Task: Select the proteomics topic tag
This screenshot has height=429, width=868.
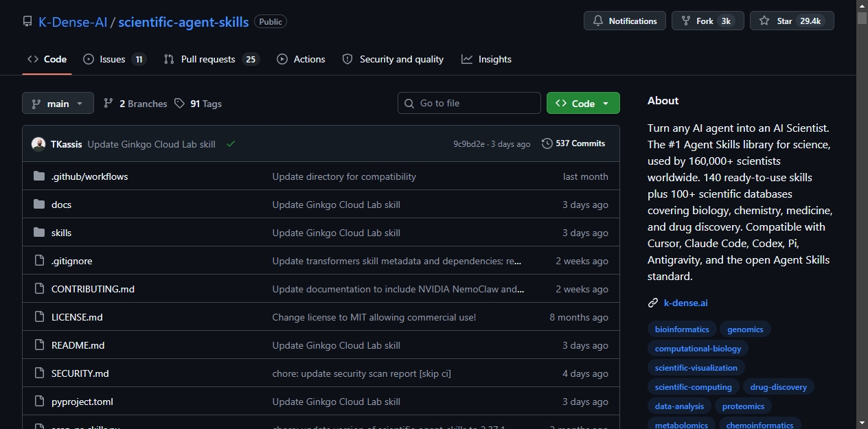Action: pyautogui.click(x=743, y=406)
